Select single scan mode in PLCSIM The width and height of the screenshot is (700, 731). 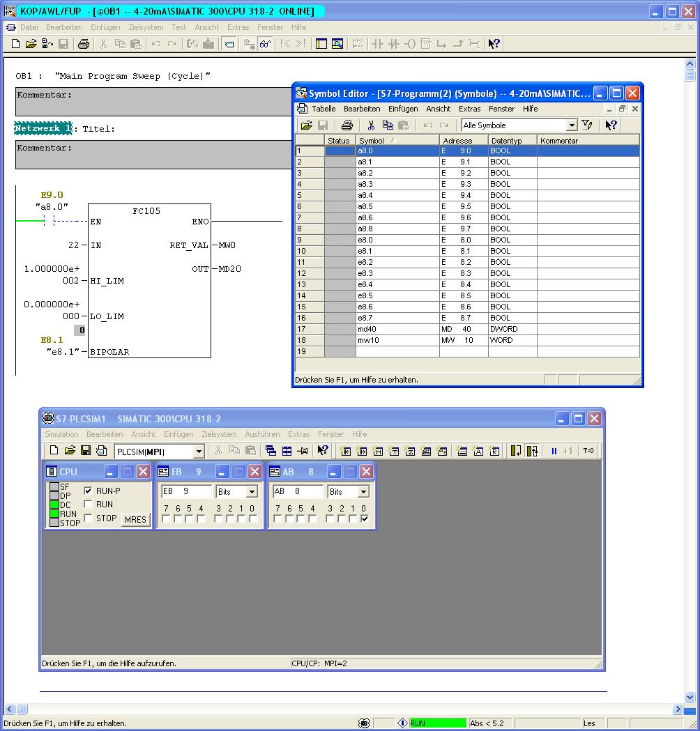tap(516, 451)
